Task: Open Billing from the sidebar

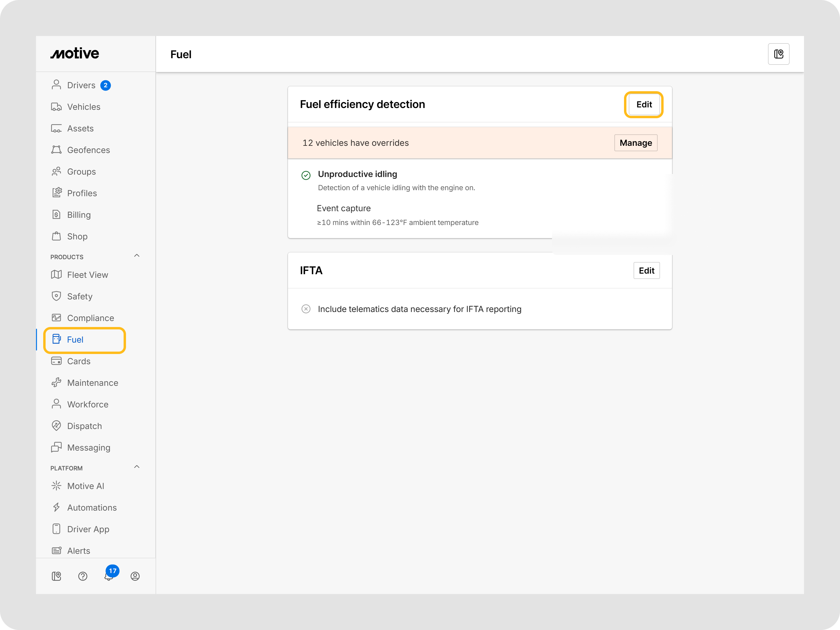Action: [79, 215]
